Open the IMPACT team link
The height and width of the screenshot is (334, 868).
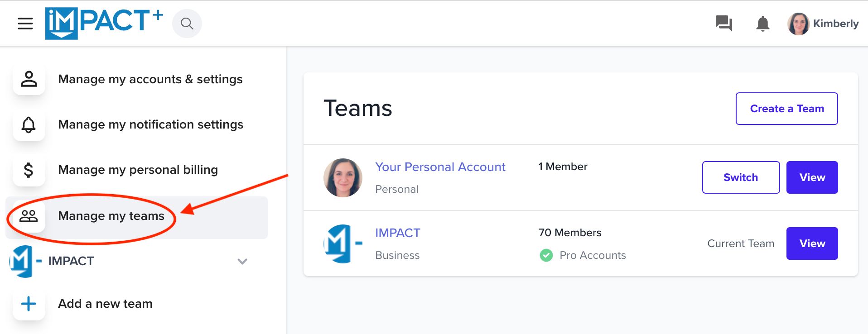pos(398,233)
